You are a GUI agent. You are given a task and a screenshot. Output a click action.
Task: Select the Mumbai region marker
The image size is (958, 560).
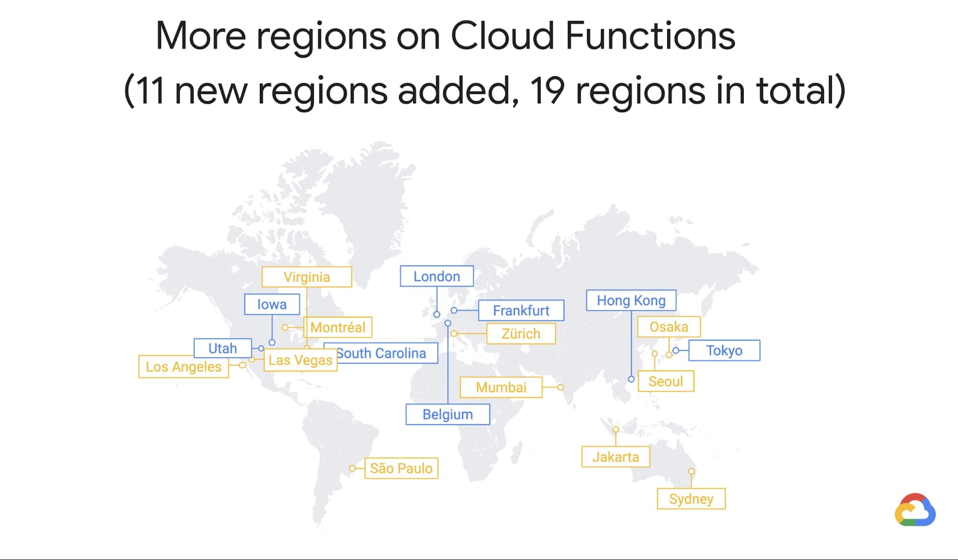coord(563,387)
